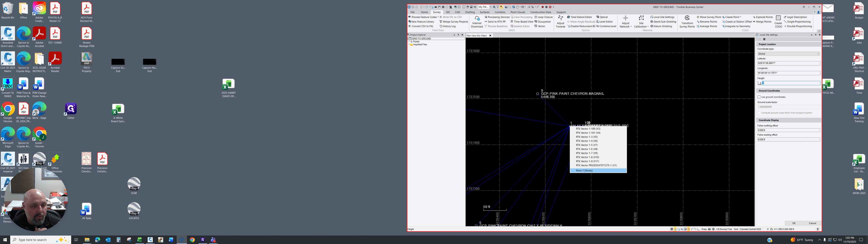This screenshot has height=244, width=868.
Task: Select the Imported Files folder in Project Explorer
Action: click(420, 45)
